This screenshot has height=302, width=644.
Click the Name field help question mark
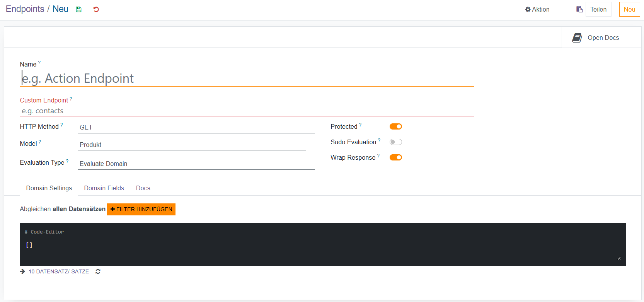point(39,62)
